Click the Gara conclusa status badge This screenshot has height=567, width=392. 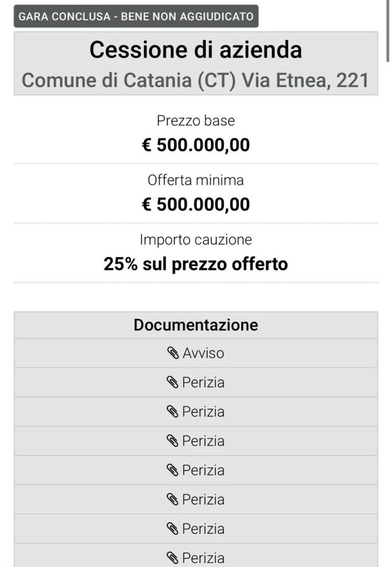(x=136, y=16)
